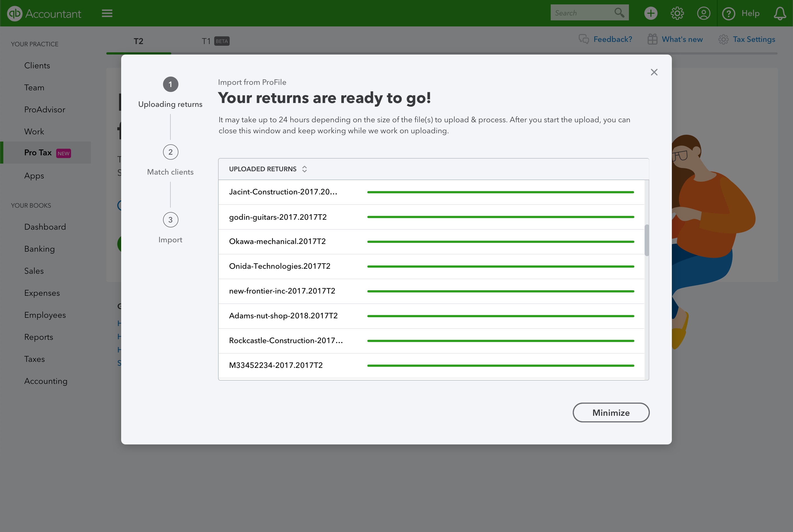Screen dimensions: 793x532
Task: Close the Import from ProFile dialog
Action: pos(654,72)
